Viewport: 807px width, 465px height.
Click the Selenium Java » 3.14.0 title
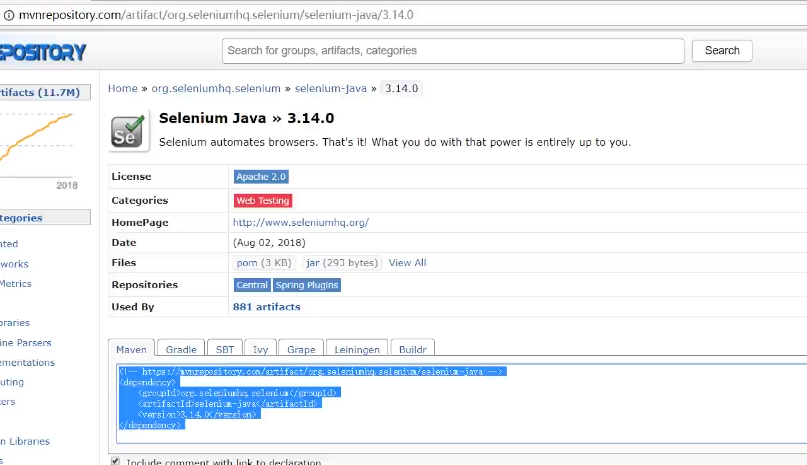click(x=247, y=118)
